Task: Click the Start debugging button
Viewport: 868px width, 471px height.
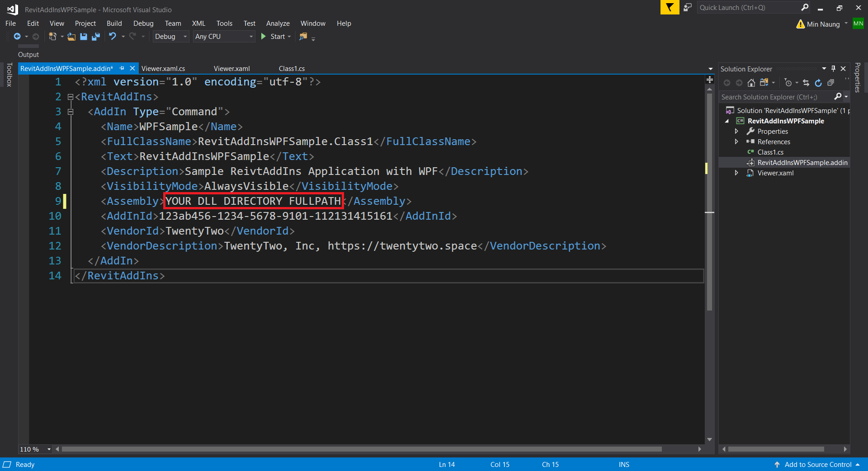Action: [274, 37]
